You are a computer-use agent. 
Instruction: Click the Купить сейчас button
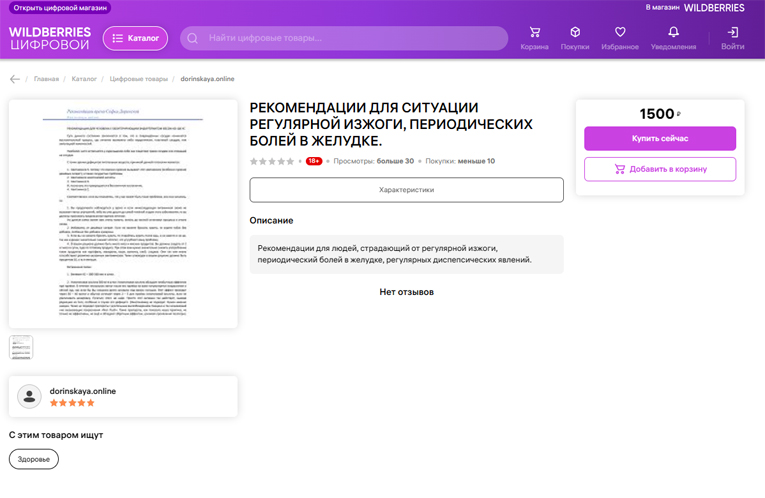click(x=659, y=138)
